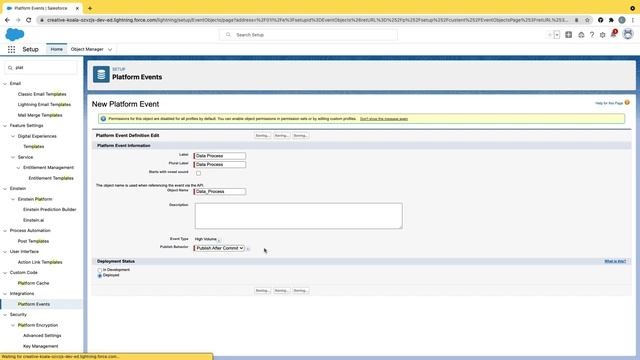
Task: Open the Help for this Page link
Action: [609, 103]
